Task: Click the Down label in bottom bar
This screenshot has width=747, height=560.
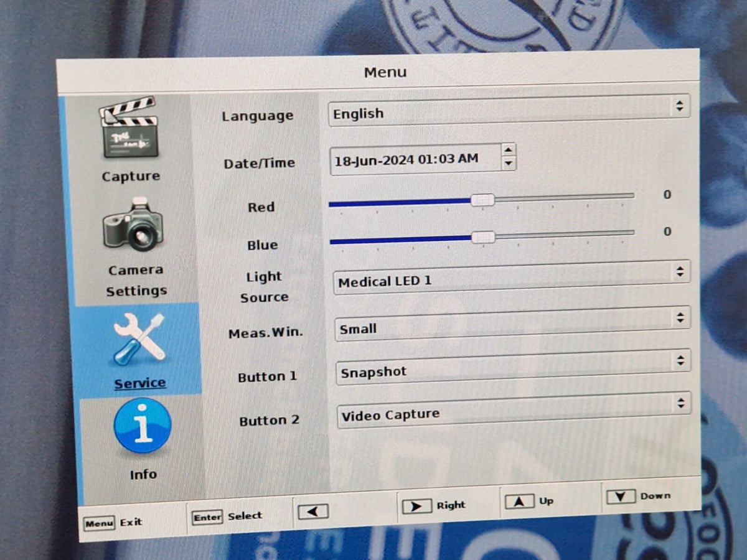Action: 655,496
